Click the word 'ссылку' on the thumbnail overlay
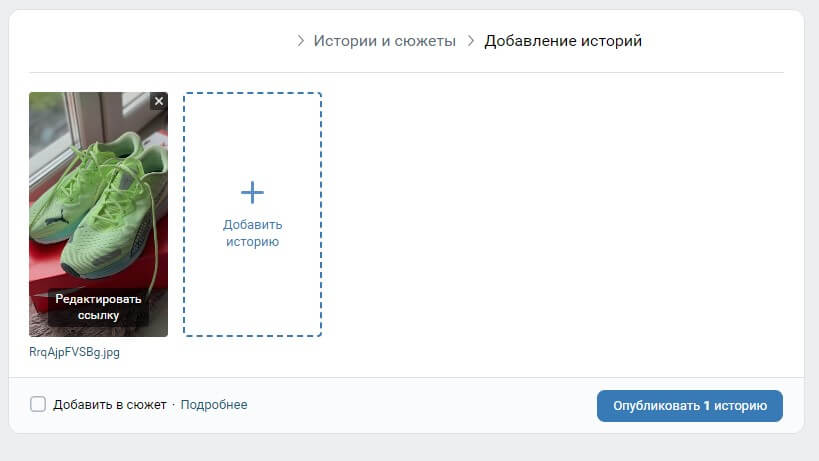The image size is (819, 461). pyautogui.click(x=98, y=315)
